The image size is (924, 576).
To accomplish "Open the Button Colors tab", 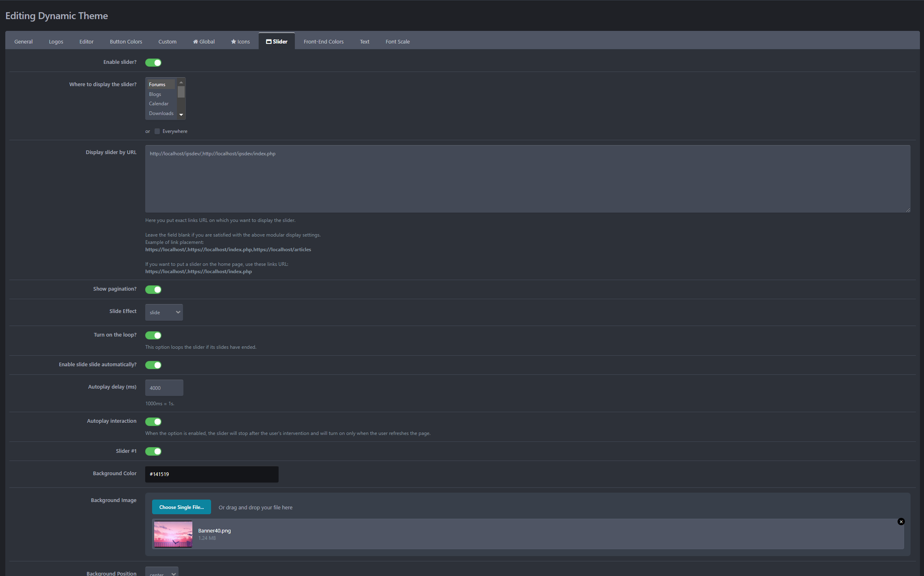I will [x=126, y=41].
